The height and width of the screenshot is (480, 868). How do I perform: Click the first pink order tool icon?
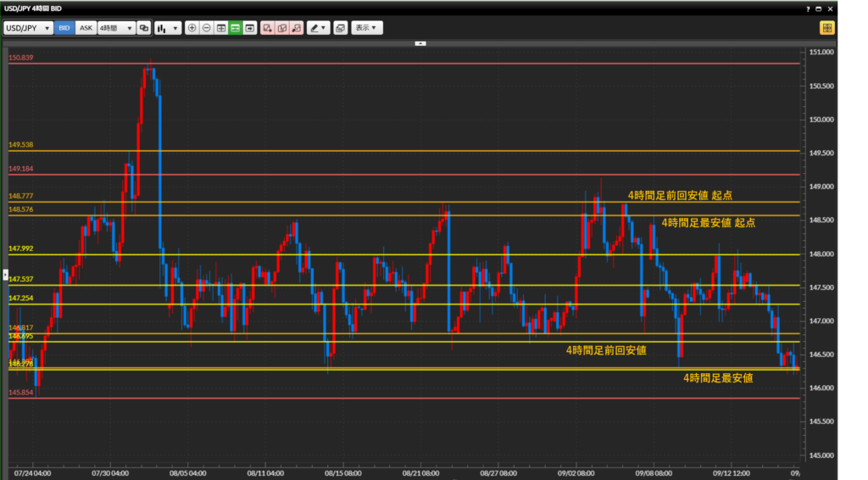(268, 28)
